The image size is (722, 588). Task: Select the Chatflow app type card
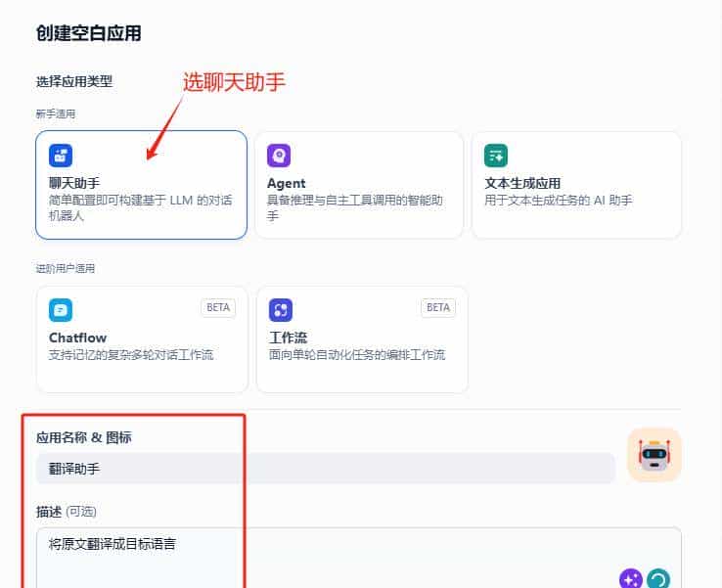pos(142,339)
